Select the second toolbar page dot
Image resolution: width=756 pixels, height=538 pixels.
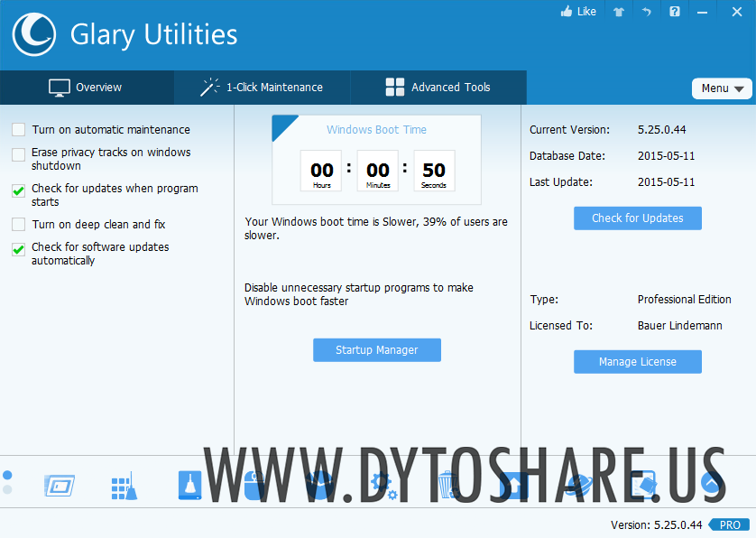7,490
